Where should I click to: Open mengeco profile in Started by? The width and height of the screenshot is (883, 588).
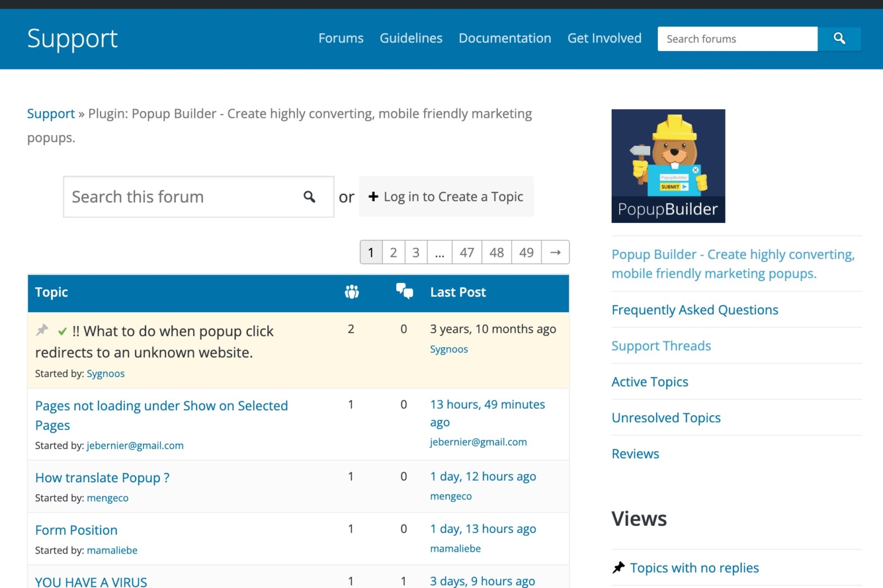(x=108, y=498)
